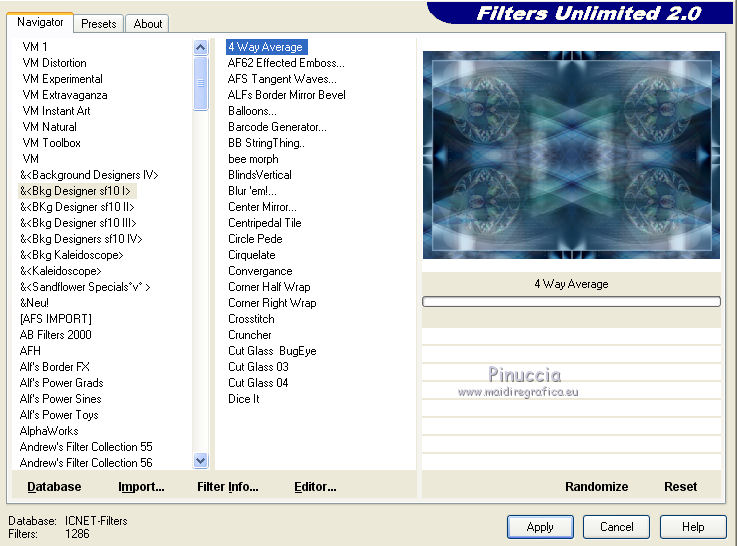Select AFH category
This screenshot has width=737, height=546.
pos(30,351)
